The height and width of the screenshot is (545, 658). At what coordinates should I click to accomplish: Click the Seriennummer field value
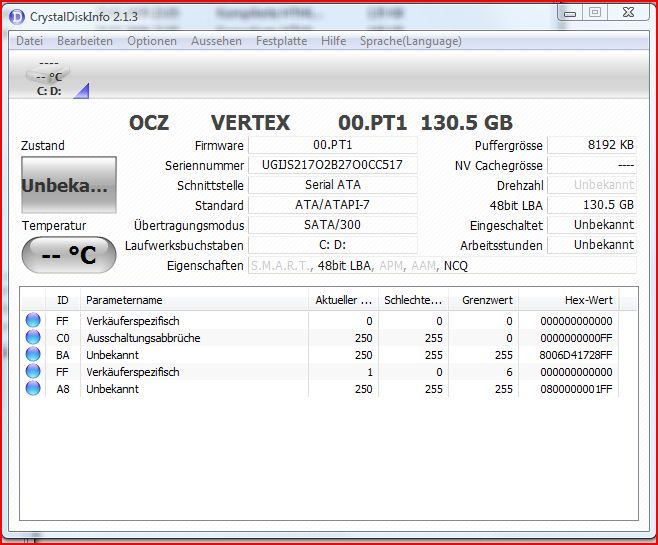pos(333,165)
